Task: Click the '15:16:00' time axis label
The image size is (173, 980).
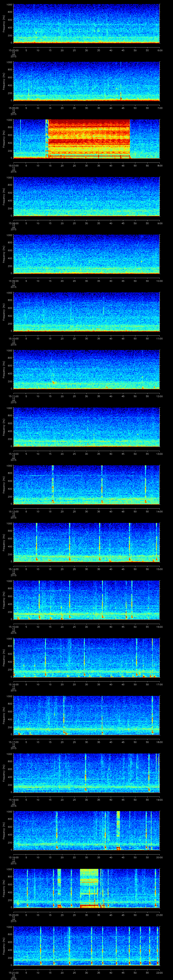Action: 13,684
